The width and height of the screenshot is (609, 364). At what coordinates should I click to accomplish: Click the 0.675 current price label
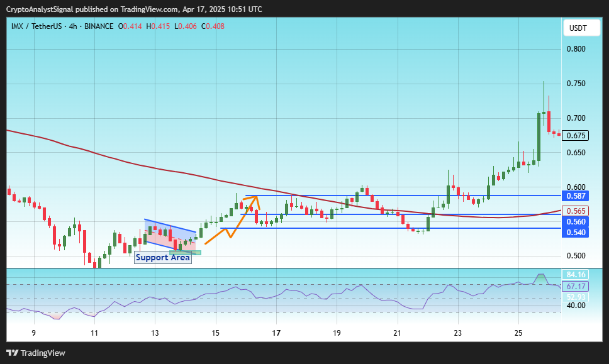(576, 135)
